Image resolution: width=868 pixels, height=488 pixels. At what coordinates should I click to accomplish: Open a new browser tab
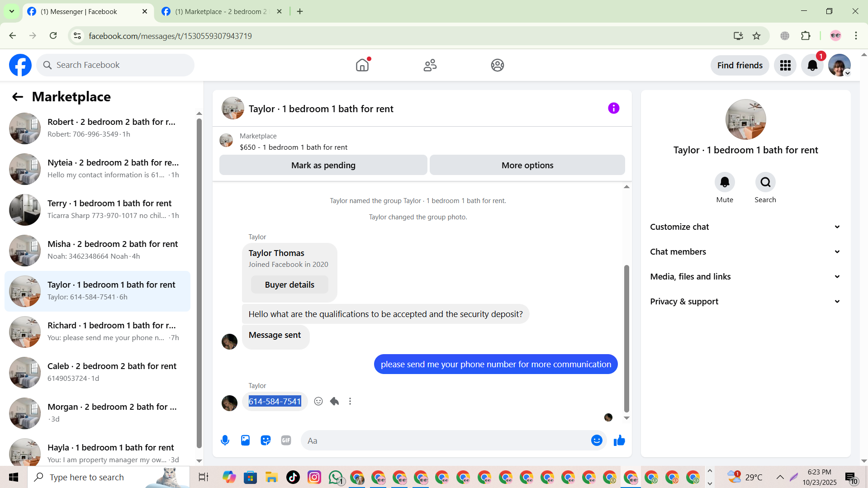(x=300, y=12)
